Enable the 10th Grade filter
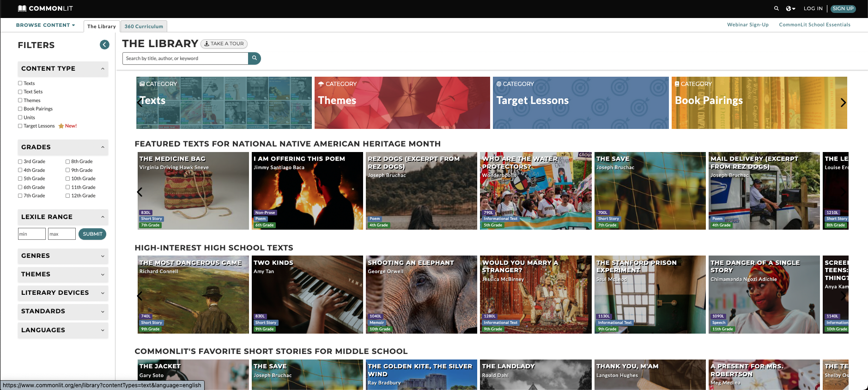Screen dimensions: 868x390 [x=67, y=178]
